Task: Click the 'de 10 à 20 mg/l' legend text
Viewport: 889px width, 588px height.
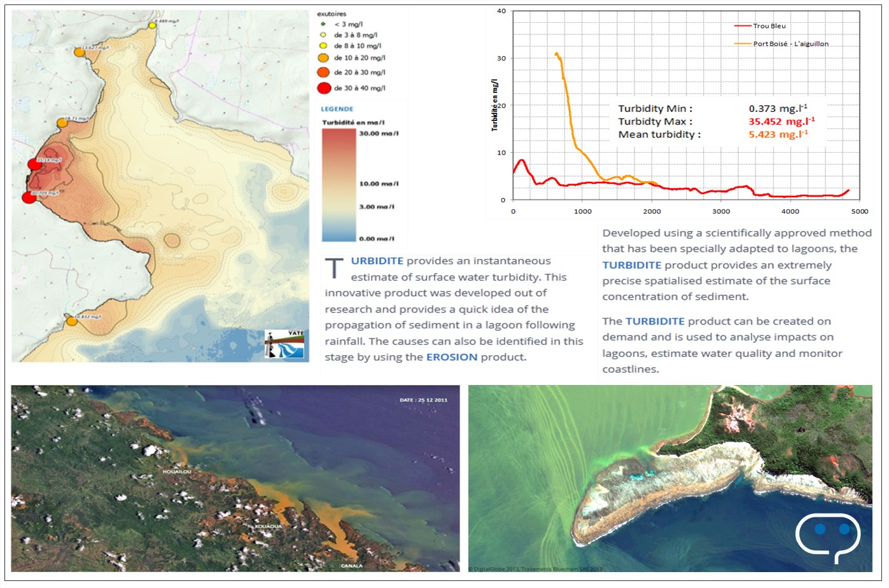Action: click(x=360, y=58)
